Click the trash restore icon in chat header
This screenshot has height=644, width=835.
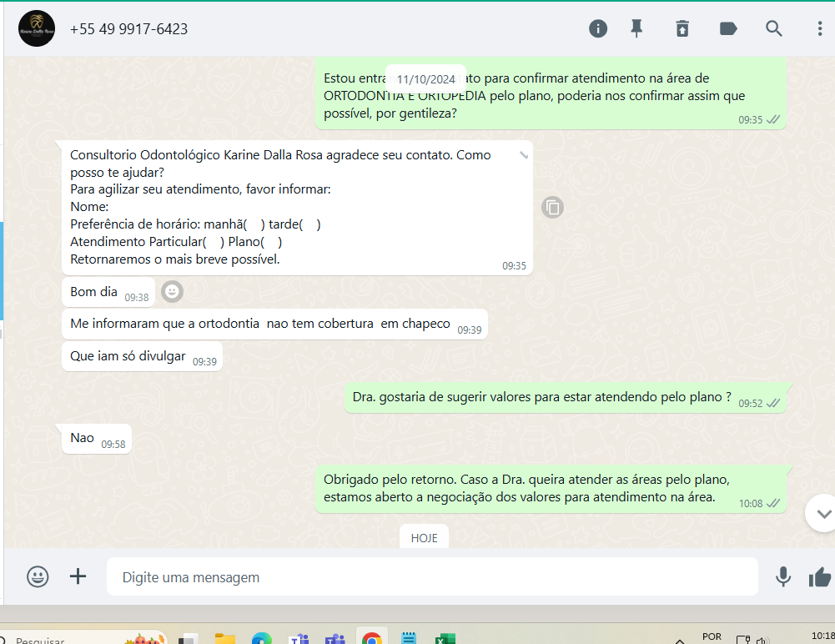click(x=682, y=29)
